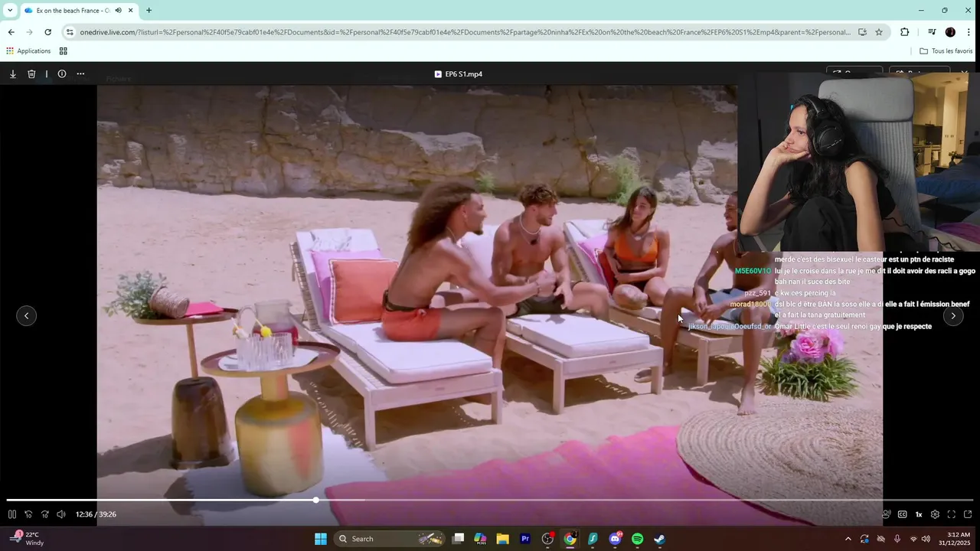Open the more options ellipsis menu
Viewport: 980px width, 551px height.
pyautogui.click(x=80, y=74)
